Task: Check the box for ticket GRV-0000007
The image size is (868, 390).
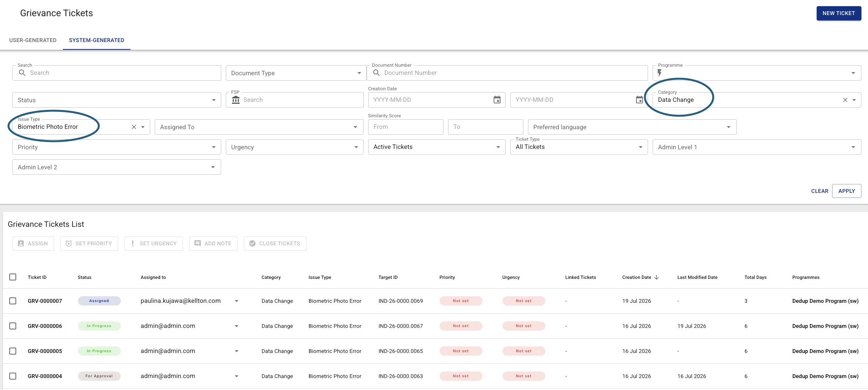Action: [x=13, y=301]
